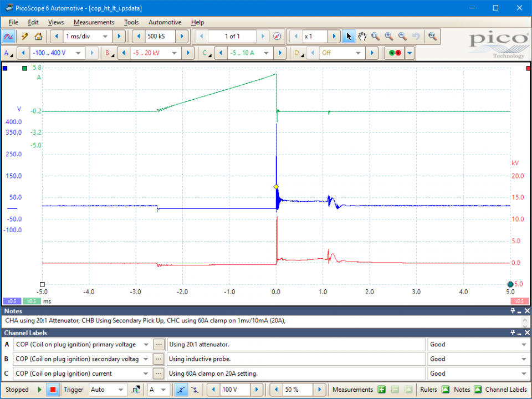
Task: Pick the zoom out tool
Action: click(x=402, y=37)
